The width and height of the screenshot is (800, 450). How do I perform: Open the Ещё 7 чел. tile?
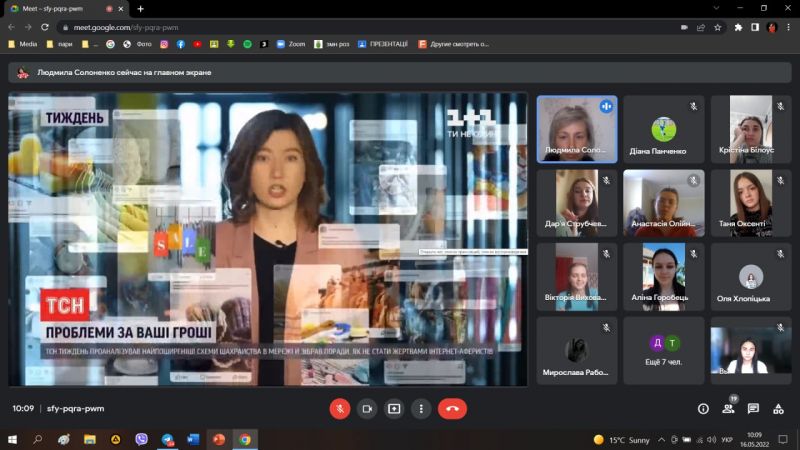pos(664,351)
